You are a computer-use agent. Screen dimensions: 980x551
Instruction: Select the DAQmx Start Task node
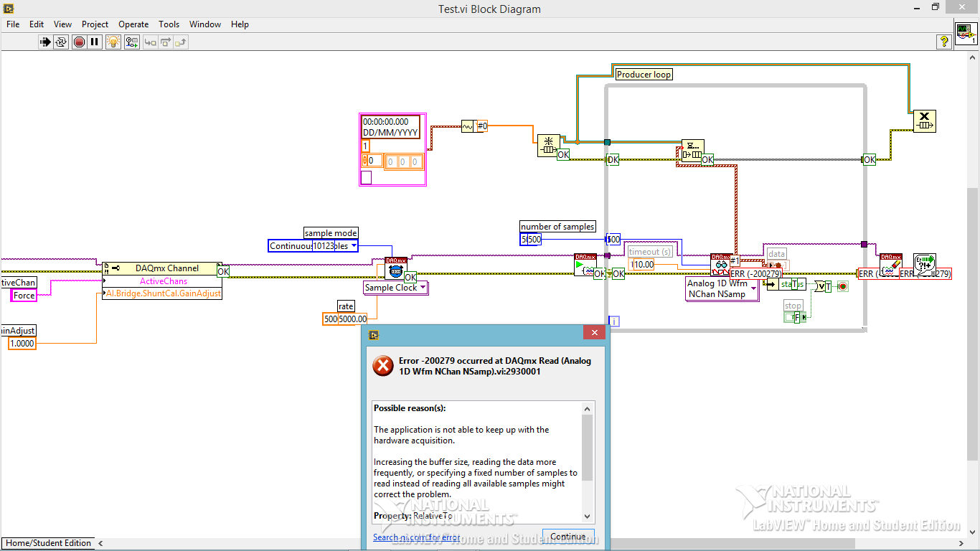pos(585,265)
